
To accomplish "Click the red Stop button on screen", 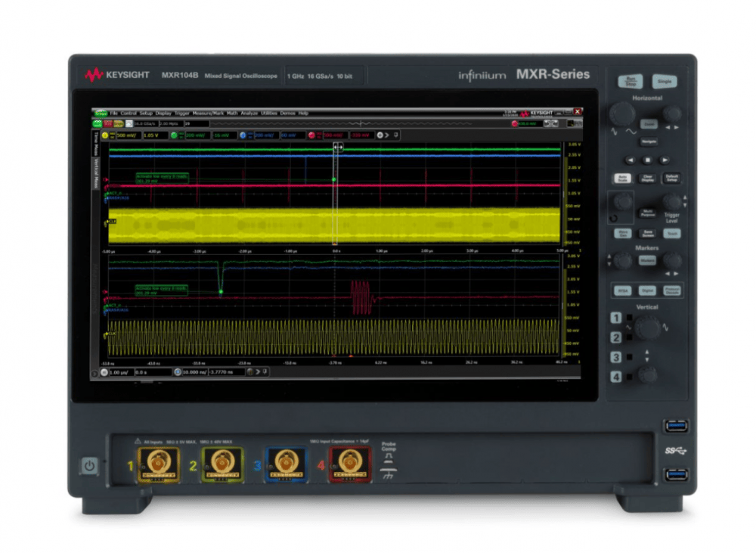I will [x=108, y=124].
